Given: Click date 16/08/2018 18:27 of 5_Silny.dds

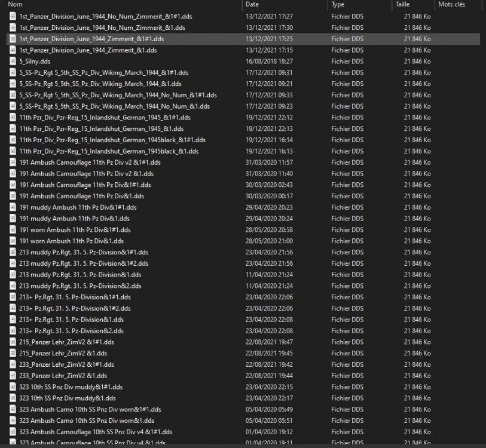Looking at the screenshot, I should click(x=269, y=62).
